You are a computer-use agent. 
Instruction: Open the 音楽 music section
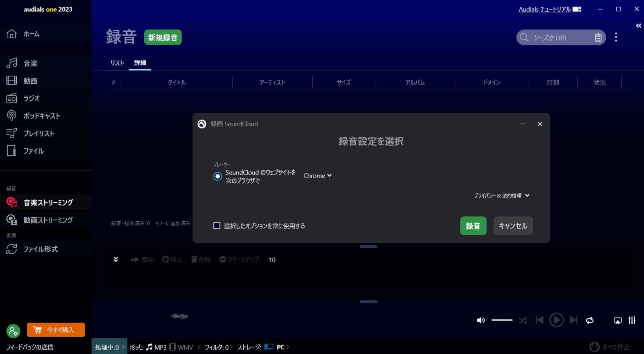pyautogui.click(x=22, y=63)
